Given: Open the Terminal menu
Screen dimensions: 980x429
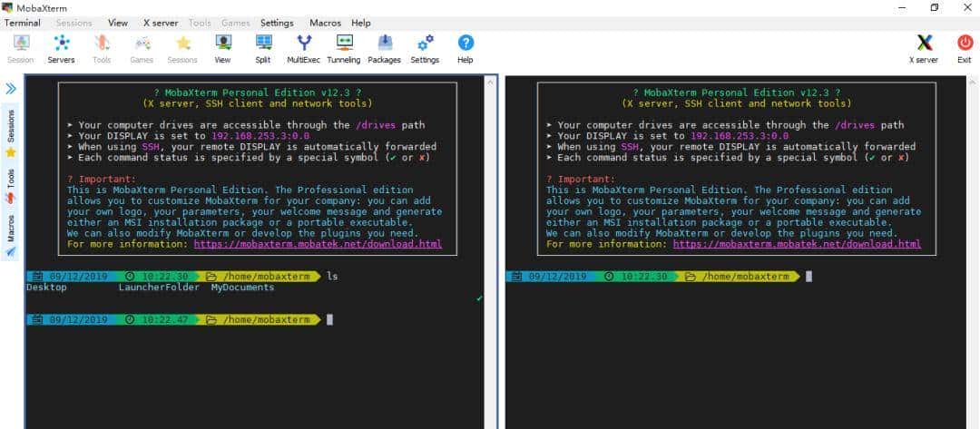Looking at the screenshot, I should (x=22, y=23).
